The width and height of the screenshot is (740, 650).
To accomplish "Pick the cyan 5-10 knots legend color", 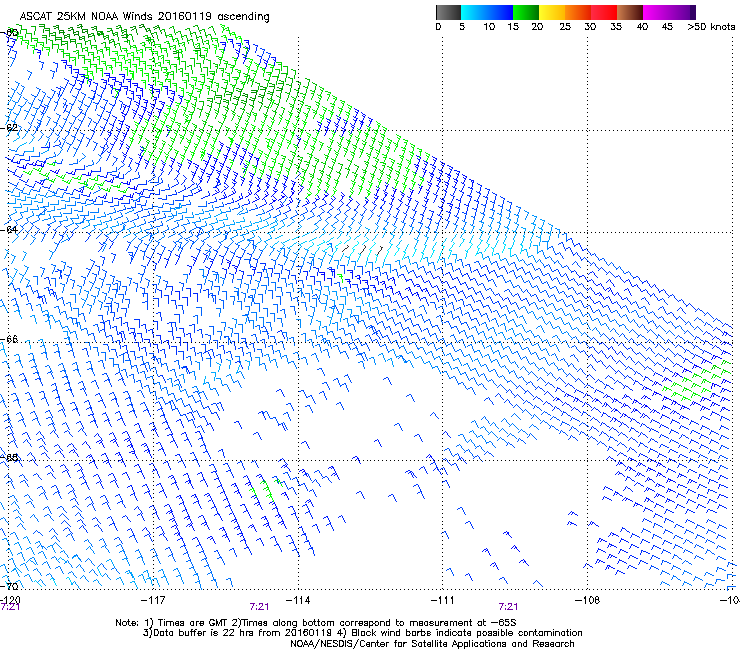I will click(474, 12).
